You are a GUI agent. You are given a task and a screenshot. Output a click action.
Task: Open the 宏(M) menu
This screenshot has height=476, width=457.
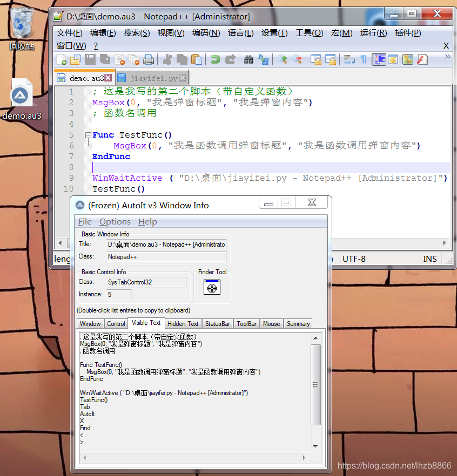point(341,33)
